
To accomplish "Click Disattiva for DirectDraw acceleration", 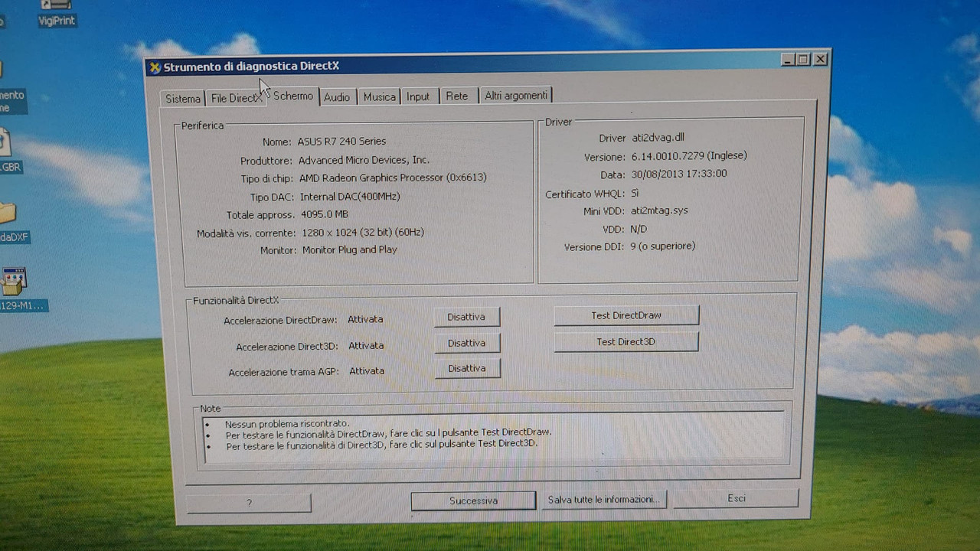I will click(x=467, y=317).
